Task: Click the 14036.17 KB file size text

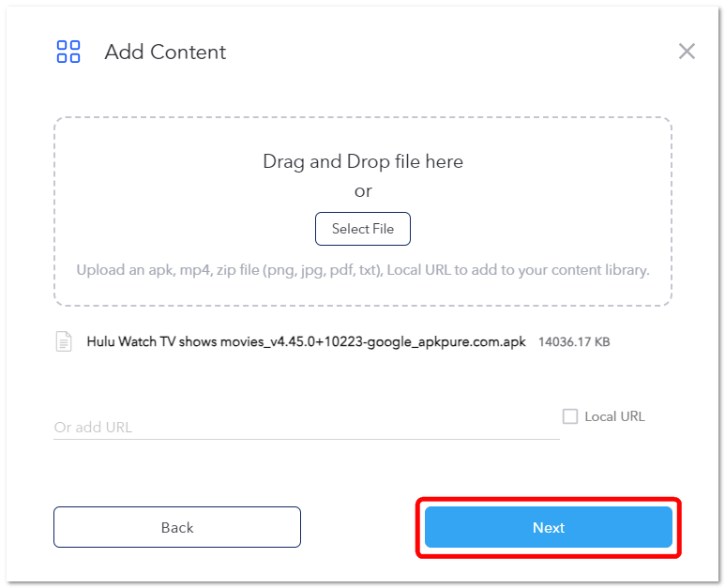Action: (x=574, y=342)
